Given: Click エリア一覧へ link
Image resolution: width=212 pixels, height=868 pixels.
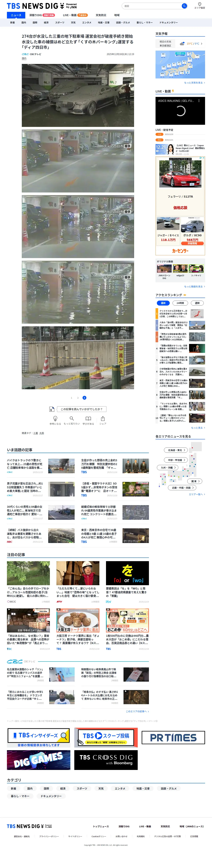Looking at the screenshot, I should click(x=197, y=494).
